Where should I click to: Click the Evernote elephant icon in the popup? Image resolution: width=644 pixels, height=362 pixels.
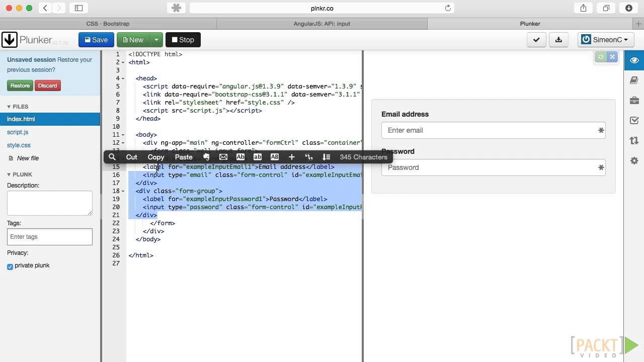206,157
